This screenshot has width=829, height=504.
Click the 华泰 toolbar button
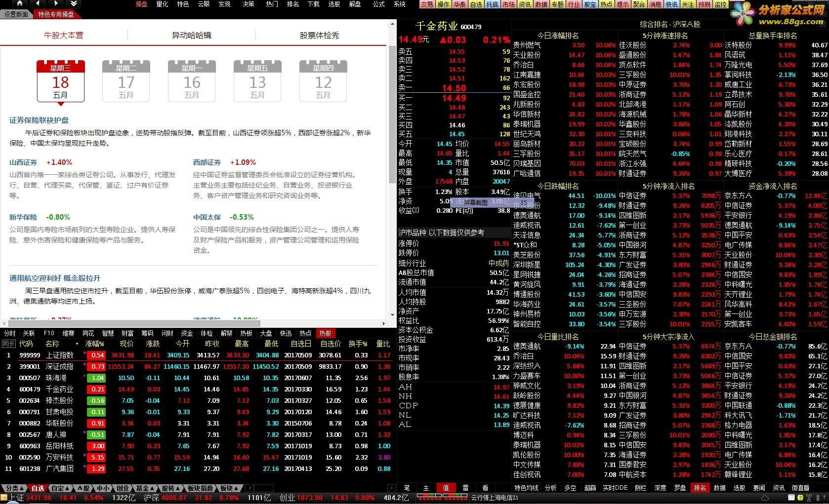coord(459,4)
